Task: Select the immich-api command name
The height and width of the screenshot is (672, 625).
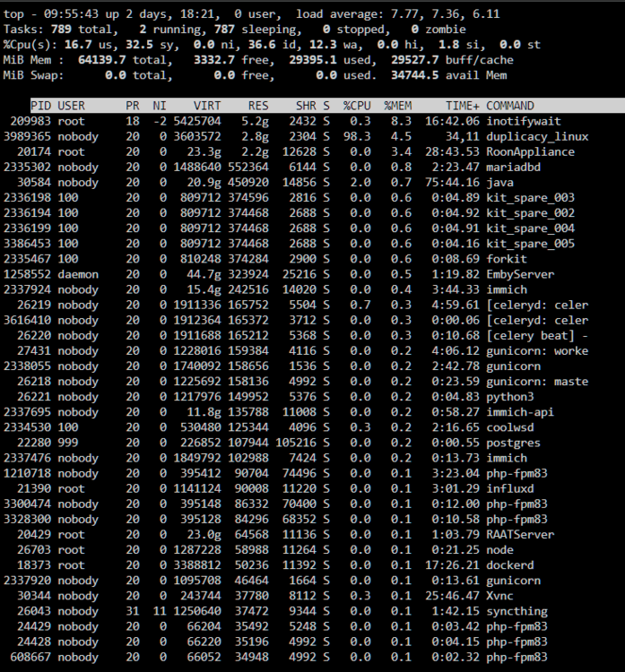Action: pyautogui.click(x=520, y=412)
